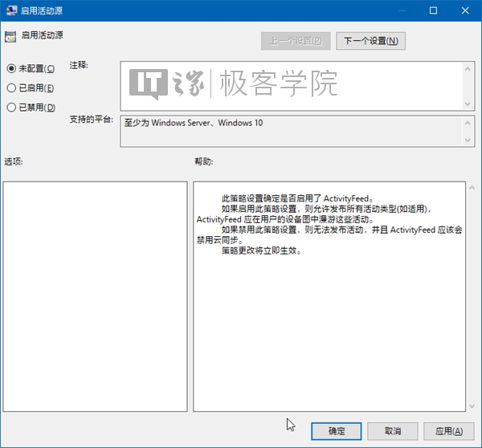Click the 注释 box scroll up arrow

pos(468,69)
